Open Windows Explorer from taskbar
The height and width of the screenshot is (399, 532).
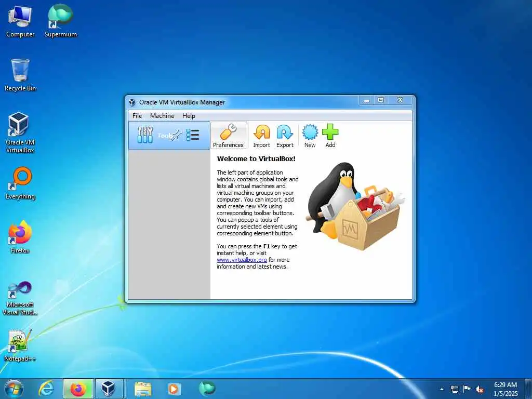(143, 389)
